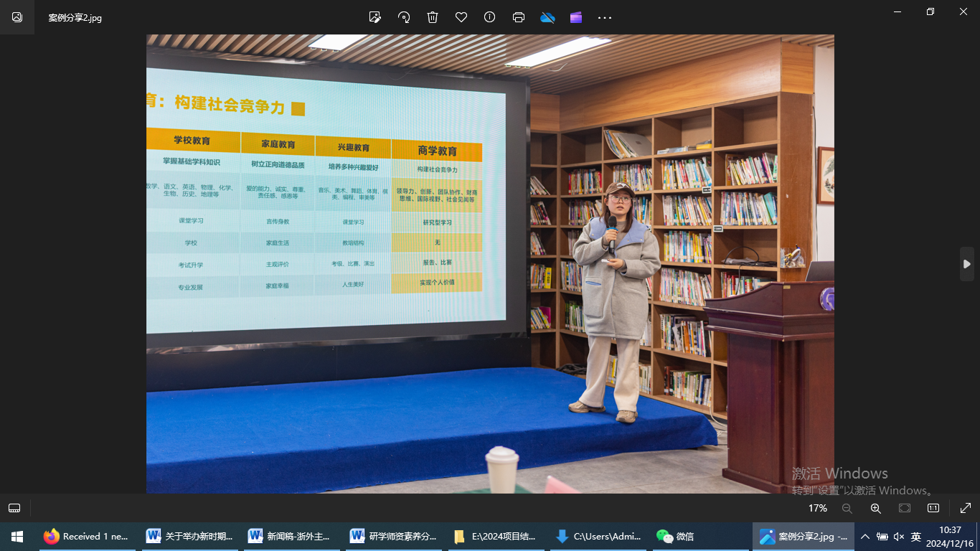Click the 17% zoom level indicator
Image resolution: width=980 pixels, height=551 pixels.
pos(817,508)
